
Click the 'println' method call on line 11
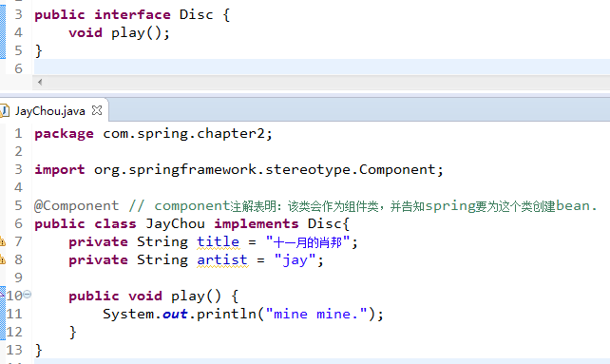coord(226,314)
